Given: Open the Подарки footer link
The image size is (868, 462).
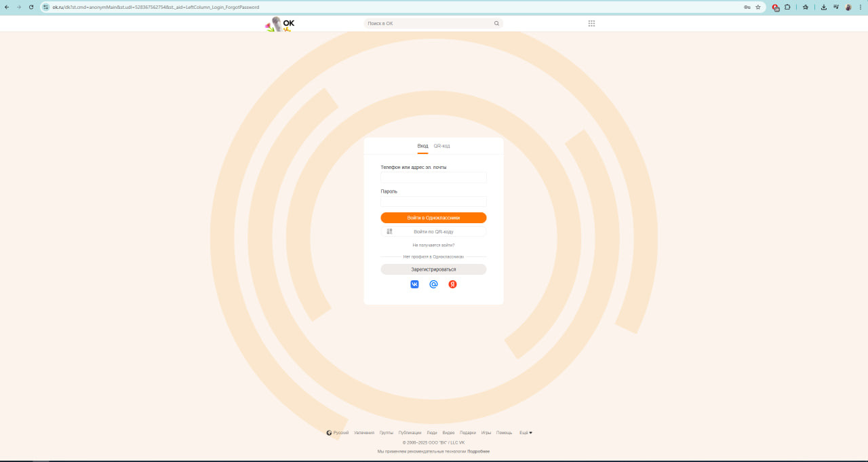Looking at the screenshot, I should pos(468,433).
